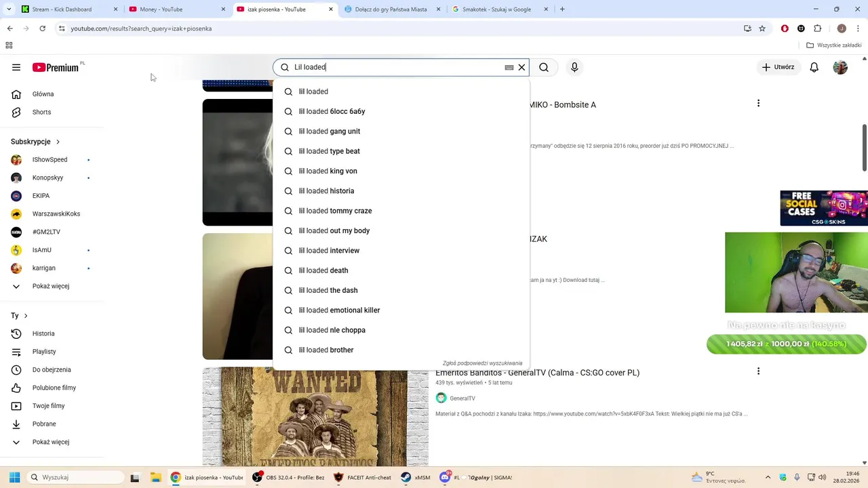Select suggestion 'lil loaded death'
The image size is (868, 488).
click(401, 270)
